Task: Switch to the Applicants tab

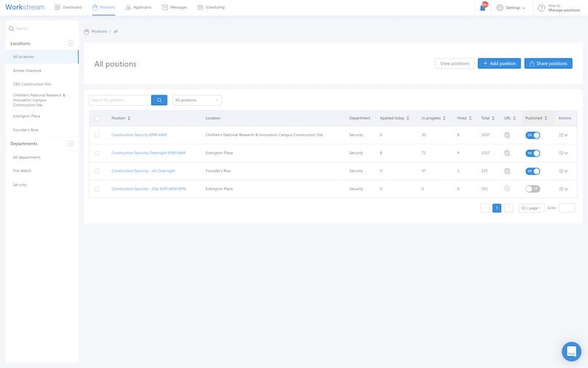Action: pyautogui.click(x=138, y=7)
